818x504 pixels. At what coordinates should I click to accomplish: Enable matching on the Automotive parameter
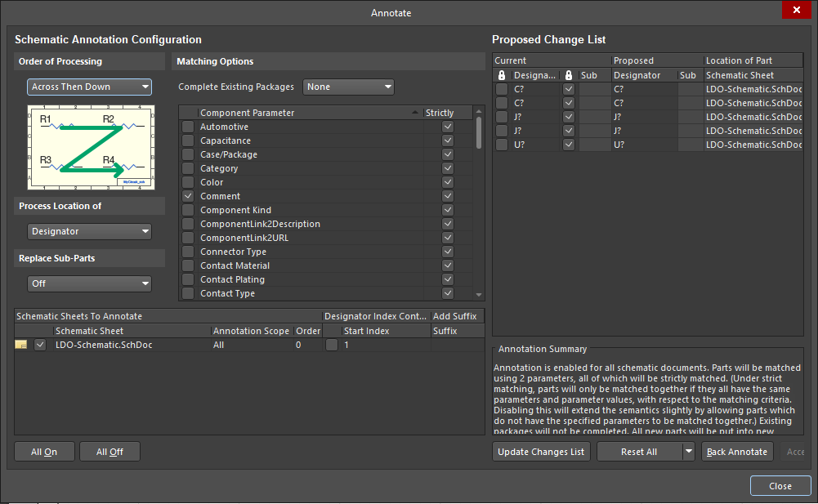point(186,126)
